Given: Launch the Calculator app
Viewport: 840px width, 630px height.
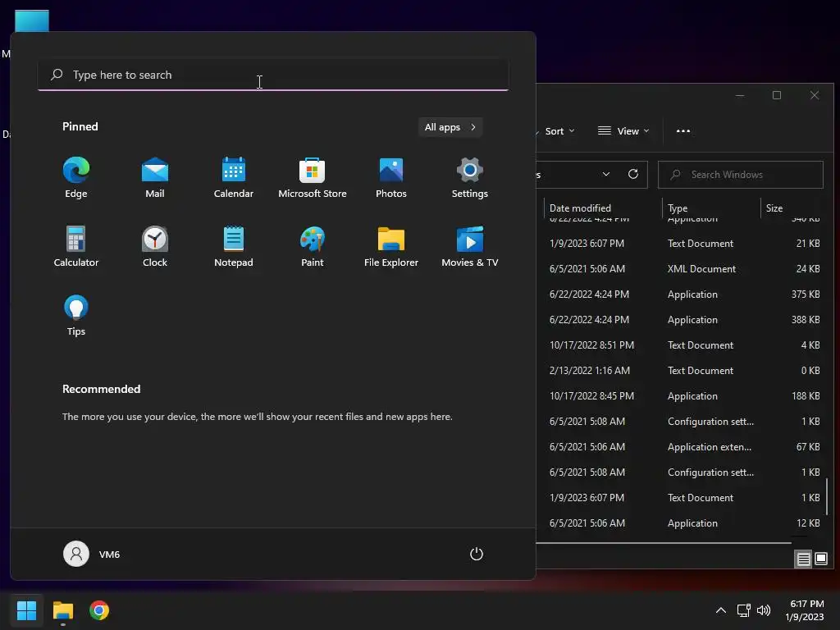Looking at the screenshot, I should coord(76,246).
